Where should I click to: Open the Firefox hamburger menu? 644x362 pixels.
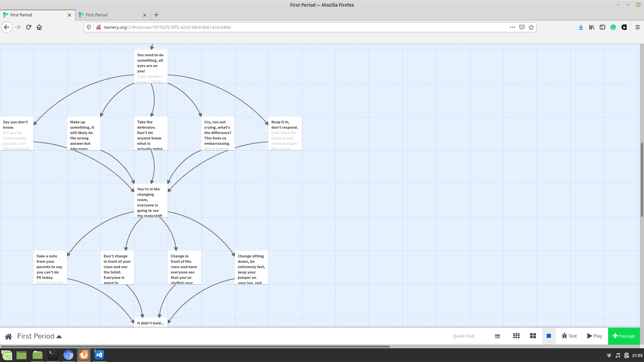tap(637, 27)
